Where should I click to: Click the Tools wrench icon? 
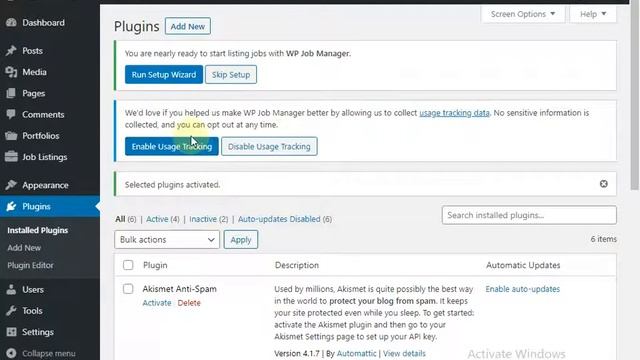(x=11, y=311)
